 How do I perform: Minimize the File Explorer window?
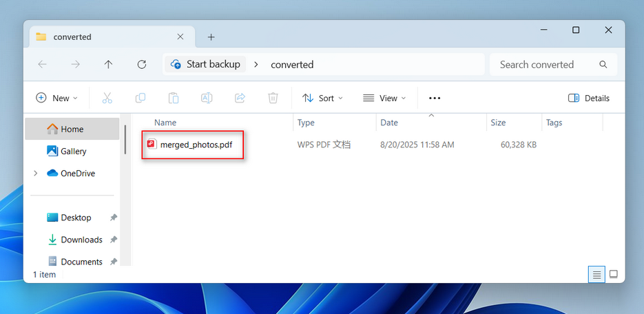[544, 30]
